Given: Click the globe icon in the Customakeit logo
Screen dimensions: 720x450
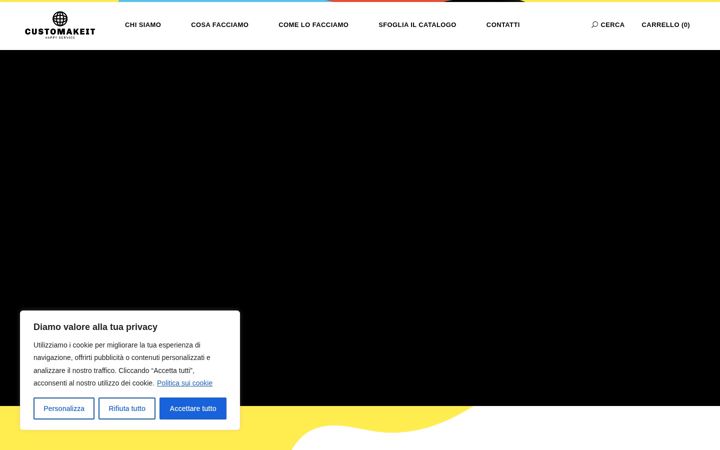Looking at the screenshot, I should [60, 18].
